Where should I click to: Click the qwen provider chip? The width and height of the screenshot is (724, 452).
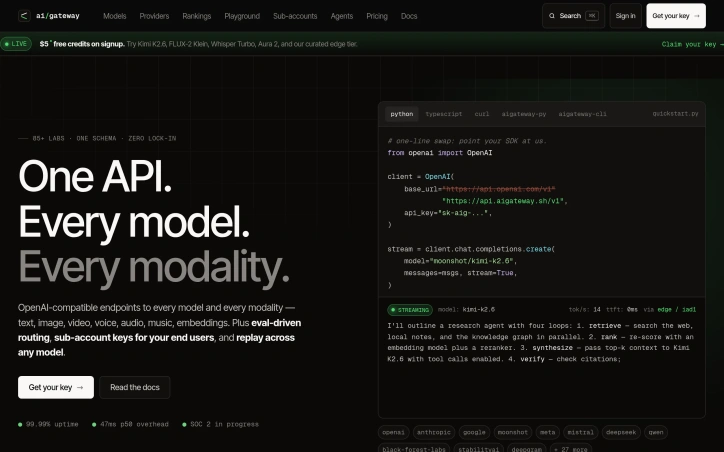pos(656,433)
